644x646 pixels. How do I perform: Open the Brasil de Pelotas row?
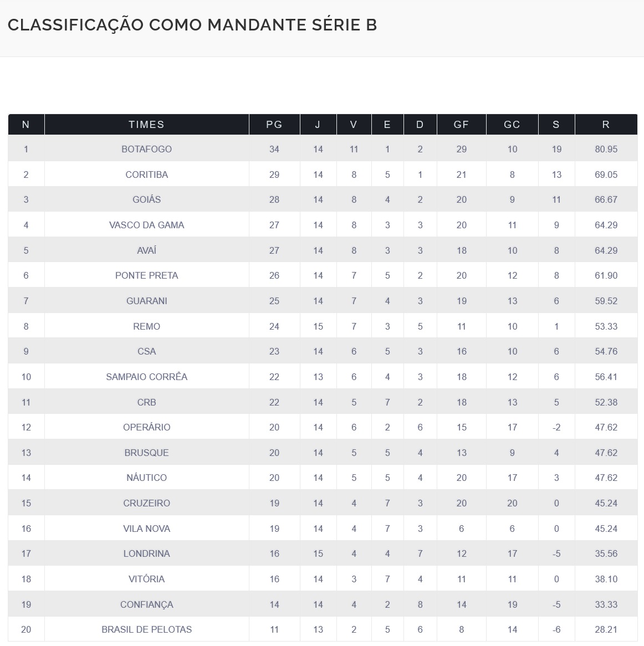146,629
